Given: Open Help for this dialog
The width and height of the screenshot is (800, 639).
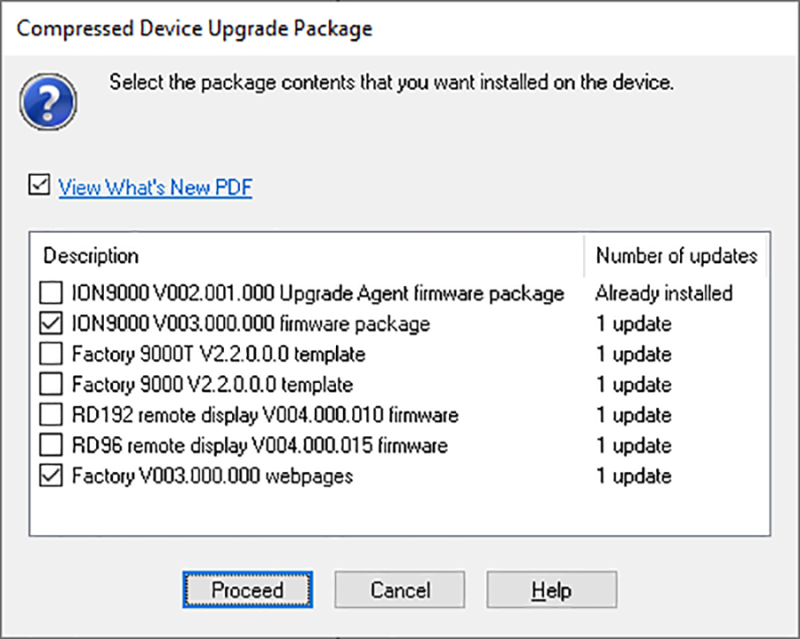Looking at the screenshot, I should (552, 590).
